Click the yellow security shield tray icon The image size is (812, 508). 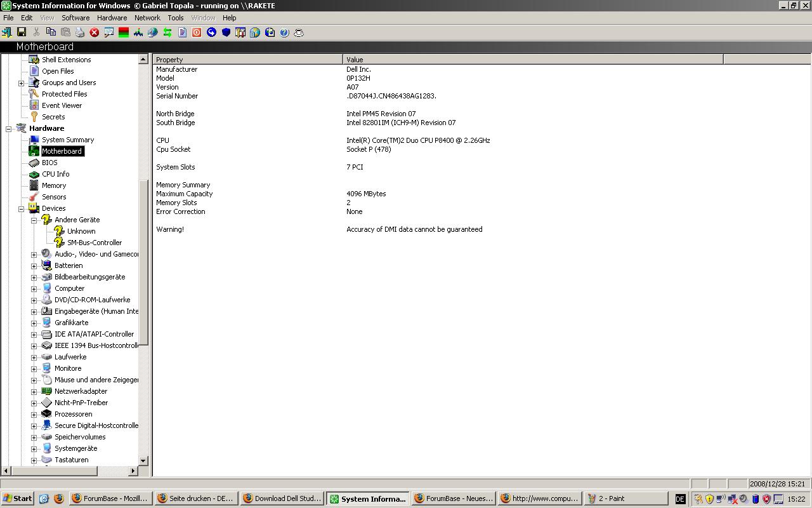click(709, 499)
